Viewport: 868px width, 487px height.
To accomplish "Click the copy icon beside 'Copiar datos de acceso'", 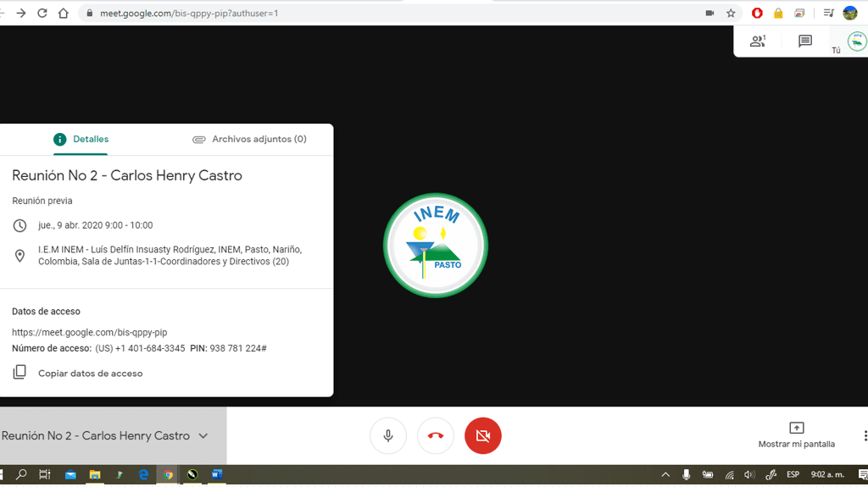I will coord(19,373).
